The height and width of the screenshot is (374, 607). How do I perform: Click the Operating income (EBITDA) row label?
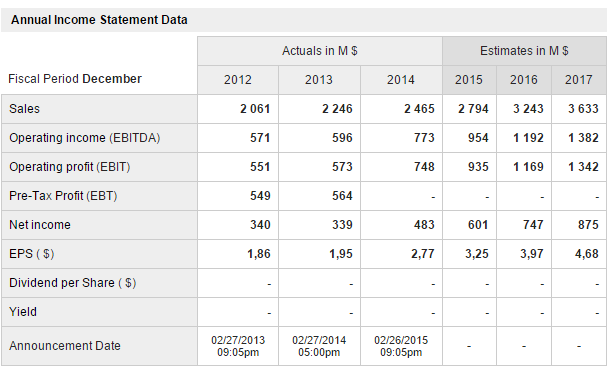[x=85, y=138]
